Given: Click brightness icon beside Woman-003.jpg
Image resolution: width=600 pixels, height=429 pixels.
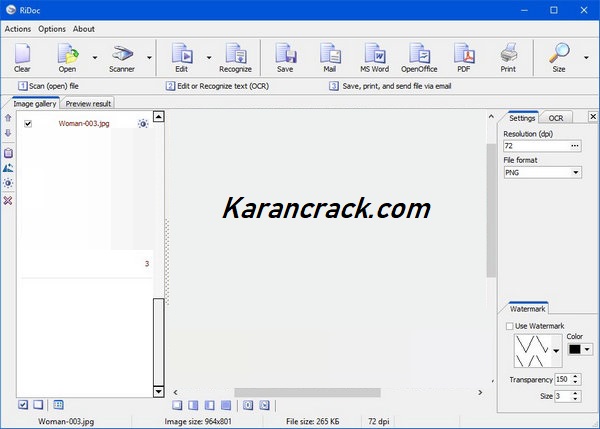Looking at the screenshot, I should point(143,124).
